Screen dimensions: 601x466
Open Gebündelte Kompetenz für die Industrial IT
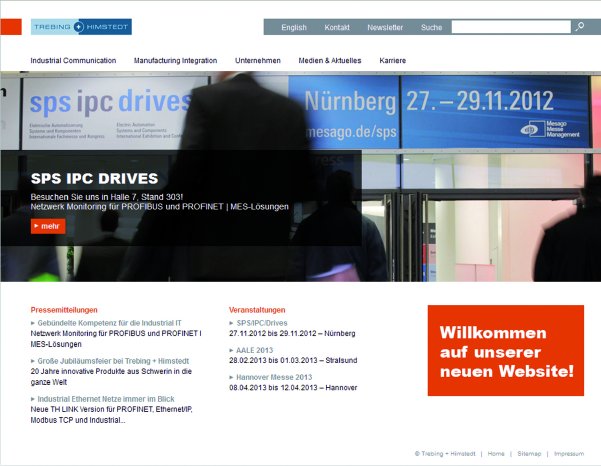pyautogui.click(x=110, y=323)
